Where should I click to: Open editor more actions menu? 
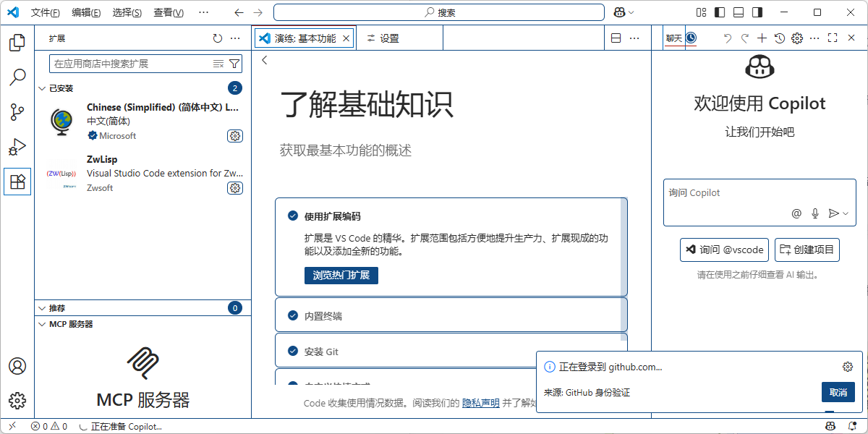coord(634,38)
